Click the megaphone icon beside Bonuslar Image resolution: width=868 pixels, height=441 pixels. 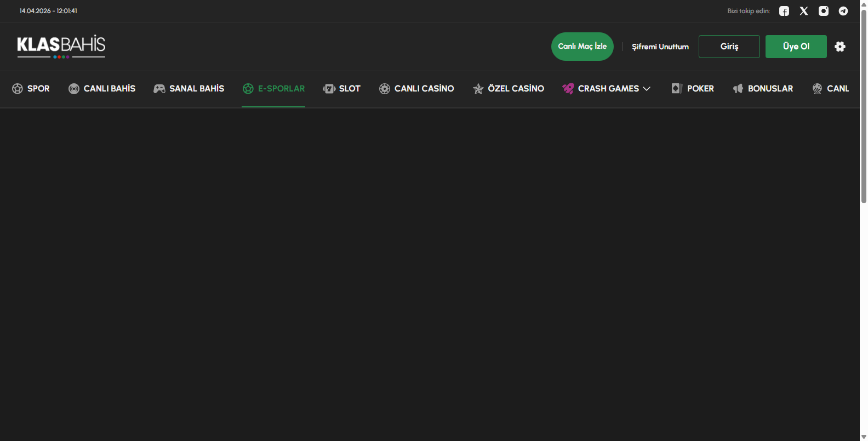pyautogui.click(x=738, y=89)
